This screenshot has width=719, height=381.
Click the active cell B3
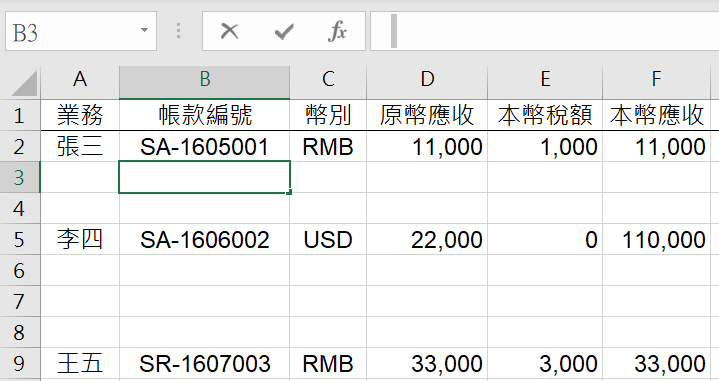pyautogui.click(x=205, y=177)
